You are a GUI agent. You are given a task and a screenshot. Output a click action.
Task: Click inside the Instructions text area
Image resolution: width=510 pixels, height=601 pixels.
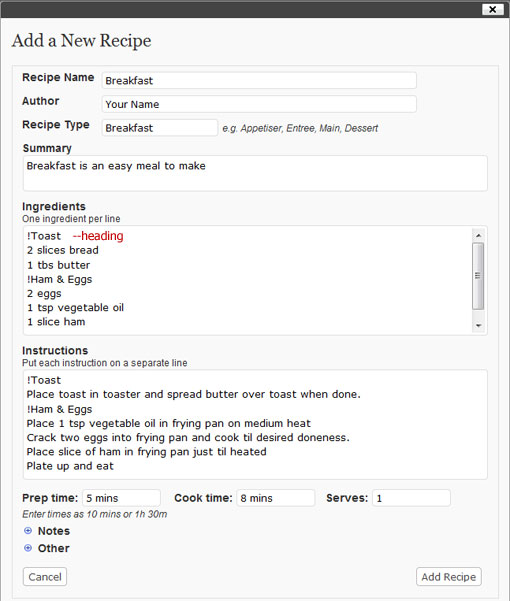click(x=255, y=424)
